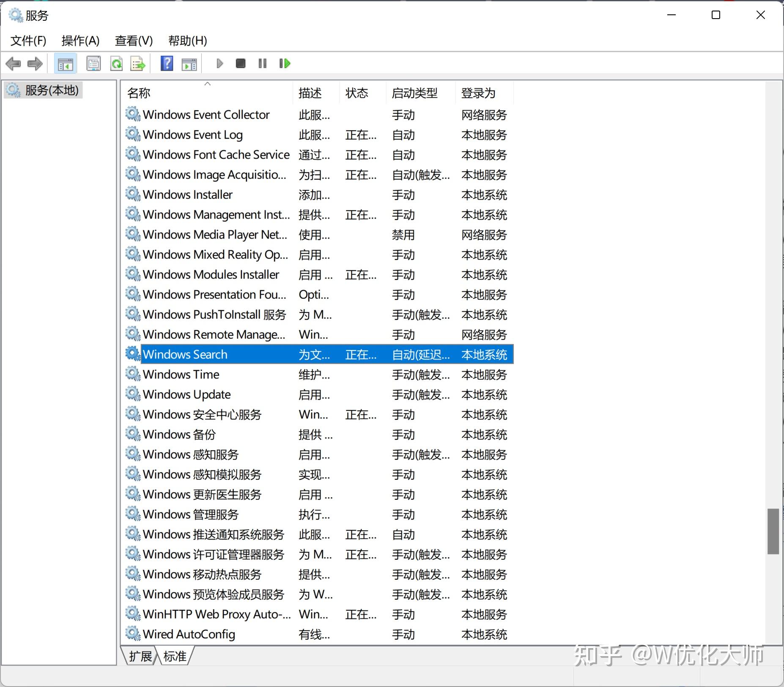Pause the selected service

pos(262,63)
